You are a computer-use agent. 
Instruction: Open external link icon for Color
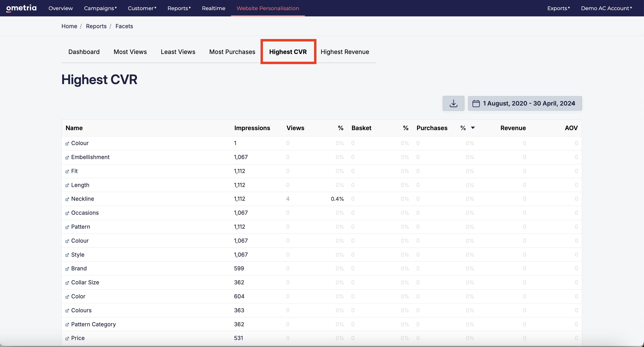(67, 297)
